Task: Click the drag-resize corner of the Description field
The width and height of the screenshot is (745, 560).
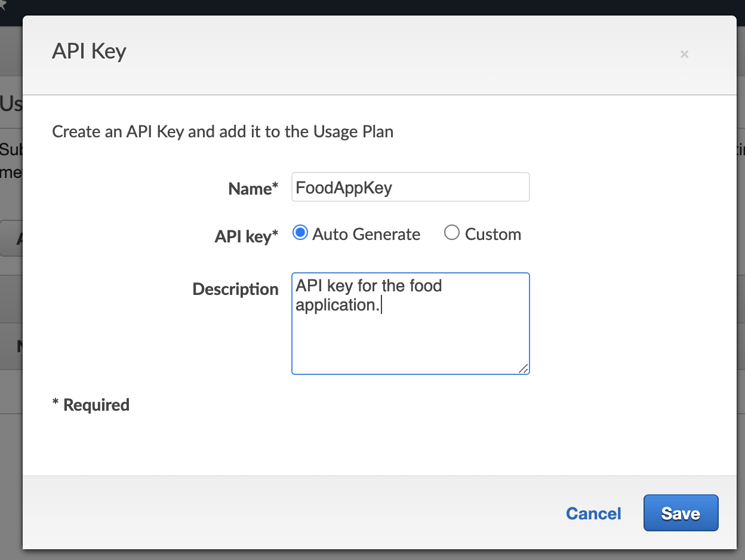Action: [524, 369]
